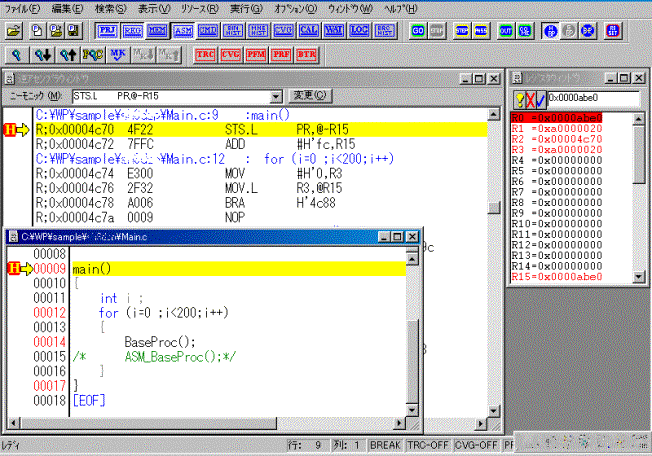
Task: Click source line number 00014
Action: click(49, 342)
